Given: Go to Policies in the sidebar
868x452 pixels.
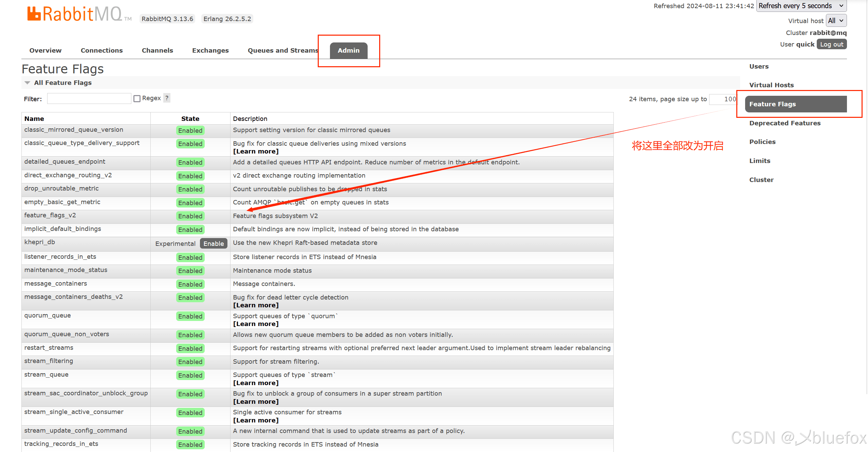Looking at the screenshot, I should point(762,142).
